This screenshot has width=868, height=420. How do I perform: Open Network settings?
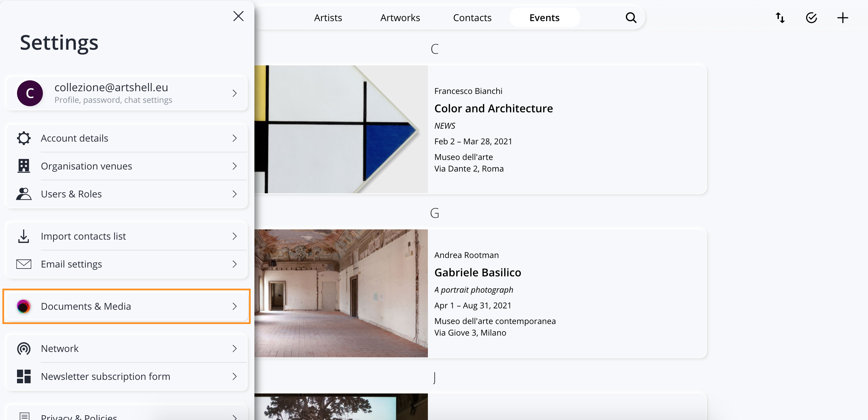(x=127, y=349)
